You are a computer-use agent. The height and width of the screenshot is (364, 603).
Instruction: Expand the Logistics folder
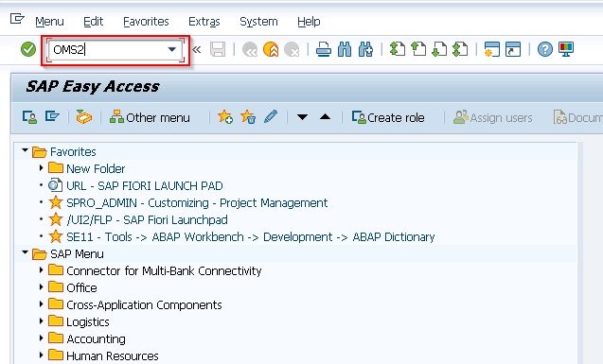pyautogui.click(x=41, y=321)
